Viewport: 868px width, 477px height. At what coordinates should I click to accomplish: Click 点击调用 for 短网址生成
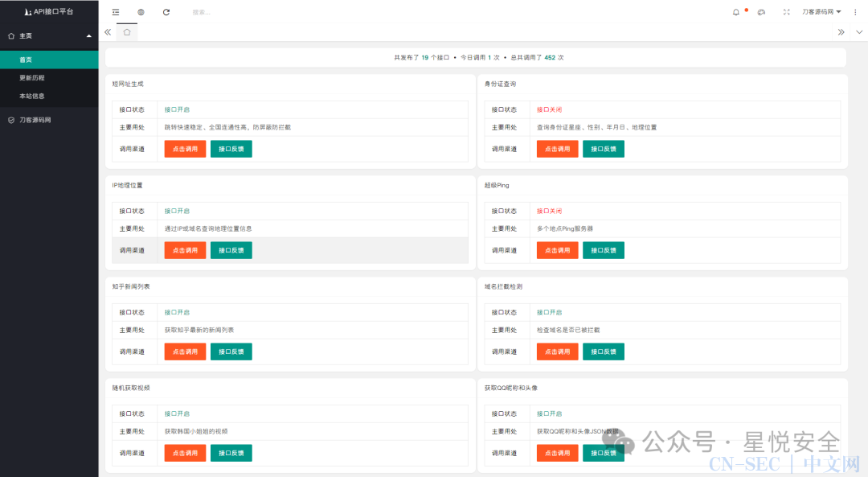185,149
